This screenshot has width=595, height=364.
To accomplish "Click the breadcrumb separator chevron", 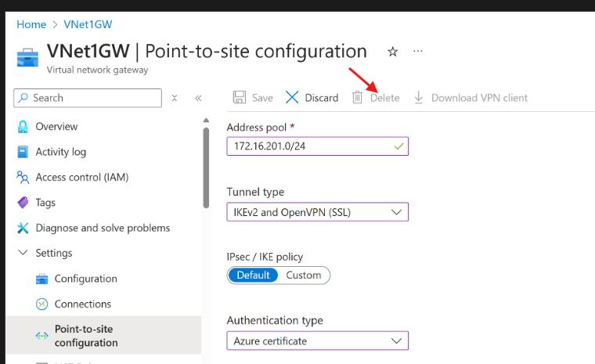I will click(55, 25).
